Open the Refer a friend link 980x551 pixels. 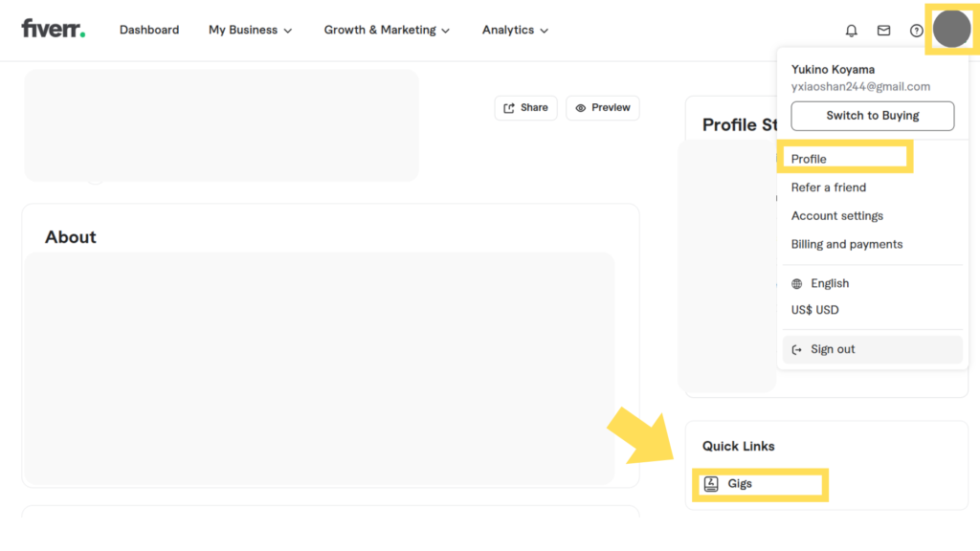tap(828, 187)
